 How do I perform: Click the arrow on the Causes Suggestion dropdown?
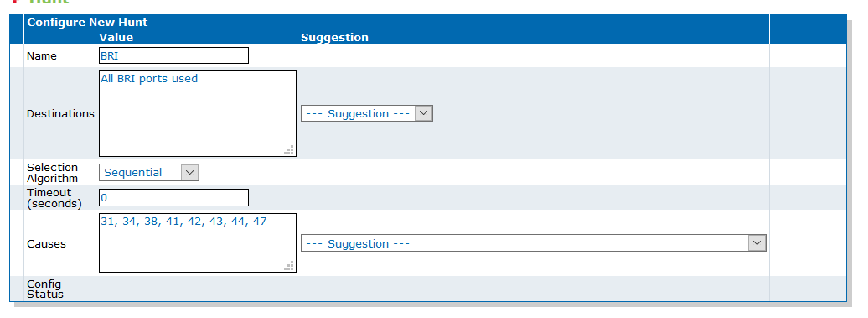pos(757,243)
